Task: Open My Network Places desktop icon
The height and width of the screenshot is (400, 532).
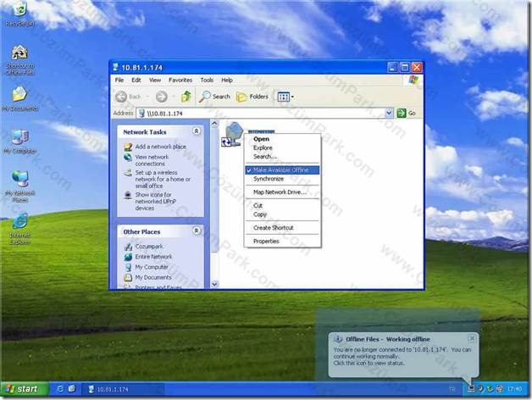Action: 19,186
